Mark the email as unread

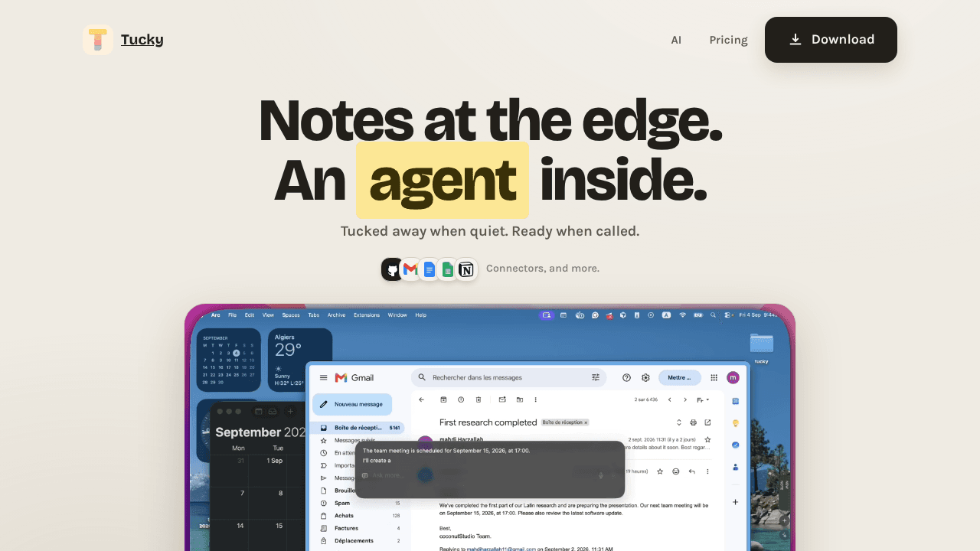tap(502, 399)
